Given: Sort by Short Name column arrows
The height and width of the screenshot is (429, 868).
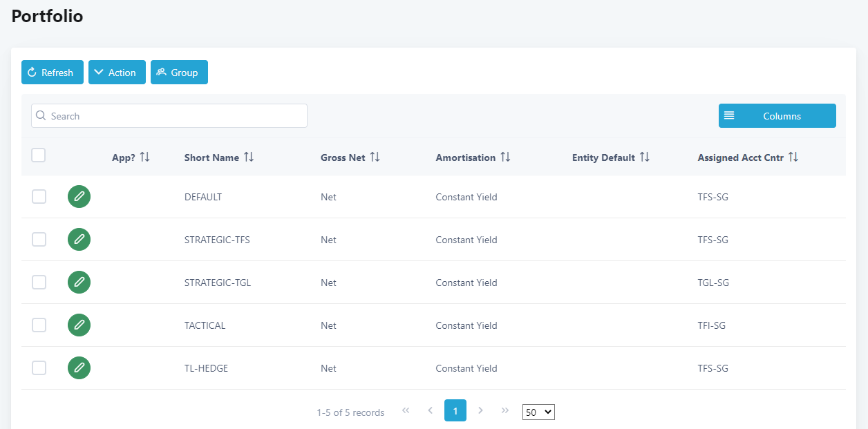Looking at the screenshot, I should tap(249, 158).
